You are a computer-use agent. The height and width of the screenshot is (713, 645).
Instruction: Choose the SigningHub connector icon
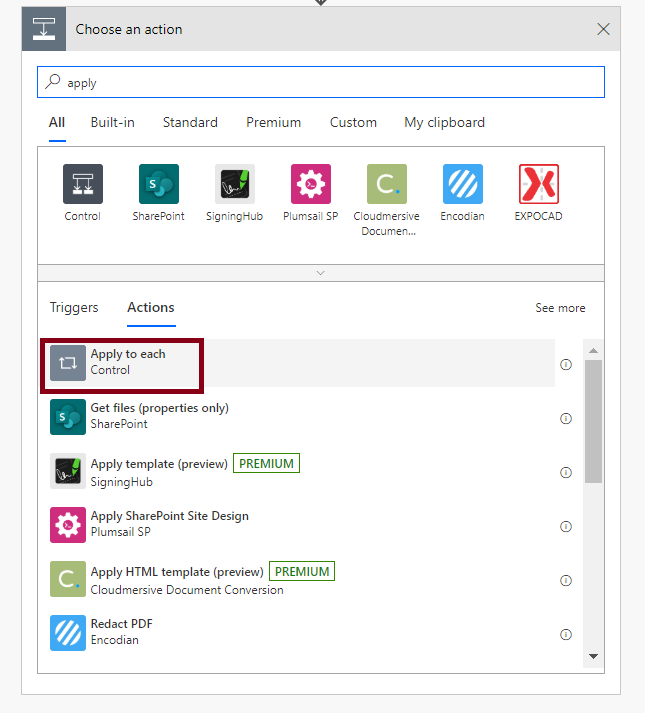[235, 184]
